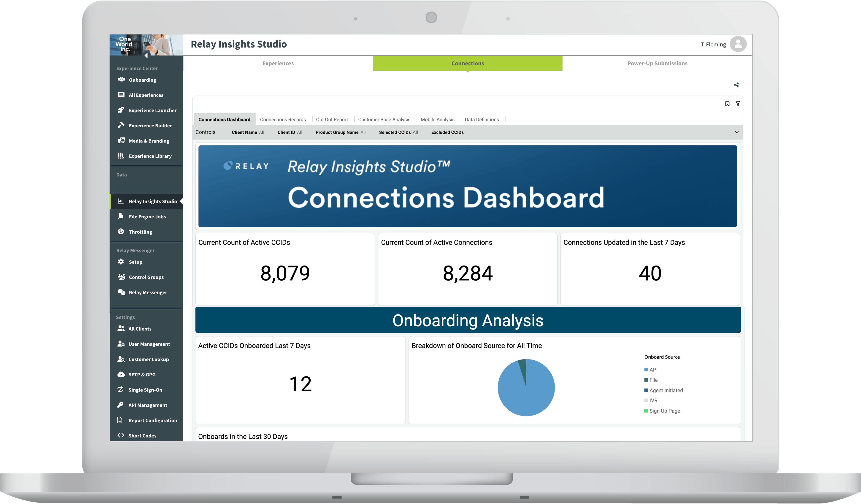Open the Opt Out Report sheet tab

[x=332, y=120]
